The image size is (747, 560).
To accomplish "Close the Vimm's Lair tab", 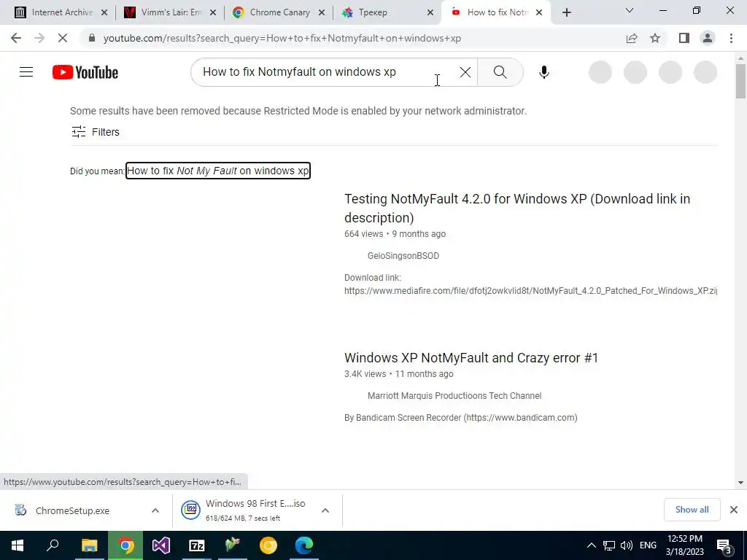I will pyautogui.click(x=213, y=13).
